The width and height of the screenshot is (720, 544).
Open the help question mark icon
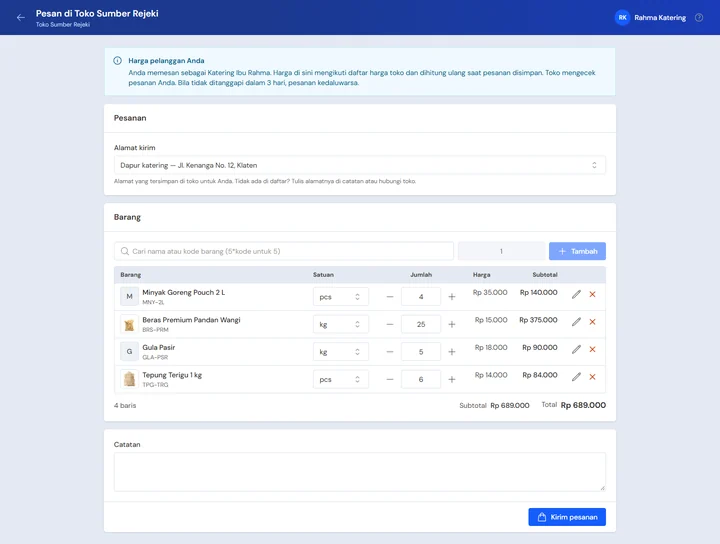[x=698, y=17]
